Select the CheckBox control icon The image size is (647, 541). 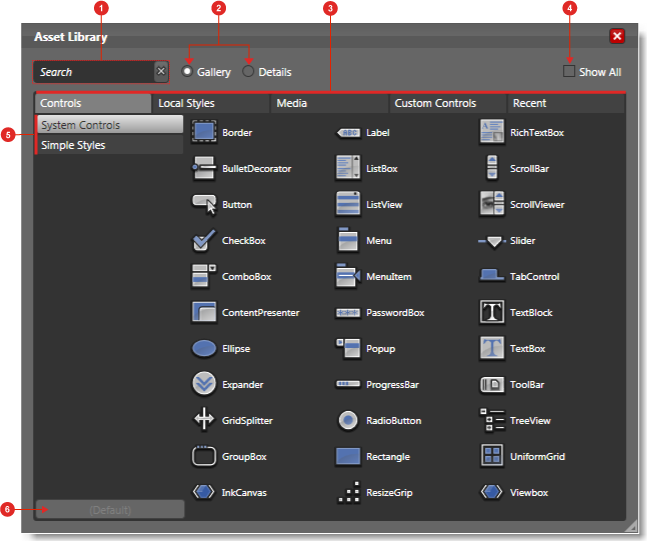click(x=204, y=240)
